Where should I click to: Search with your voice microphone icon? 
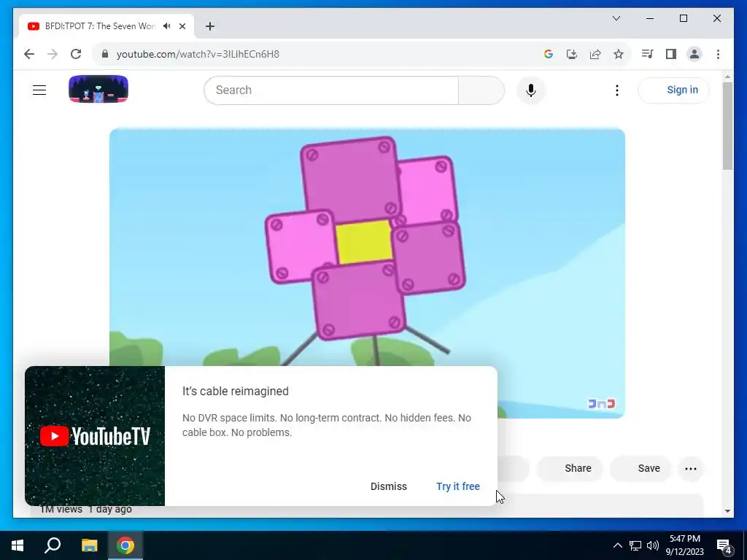pyautogui.click(x=531, y=90)
